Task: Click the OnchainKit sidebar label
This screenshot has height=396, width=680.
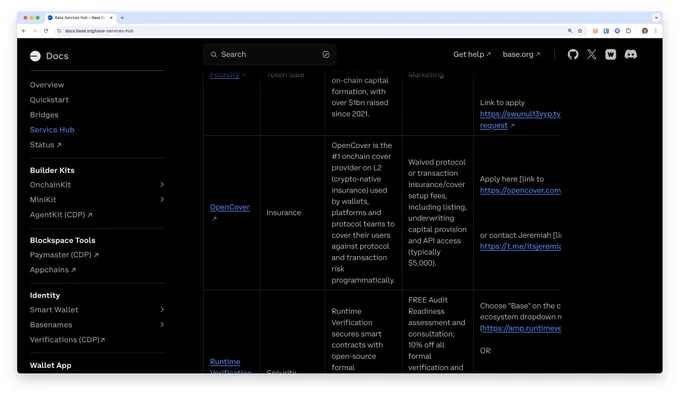Action: pos(50,185)
